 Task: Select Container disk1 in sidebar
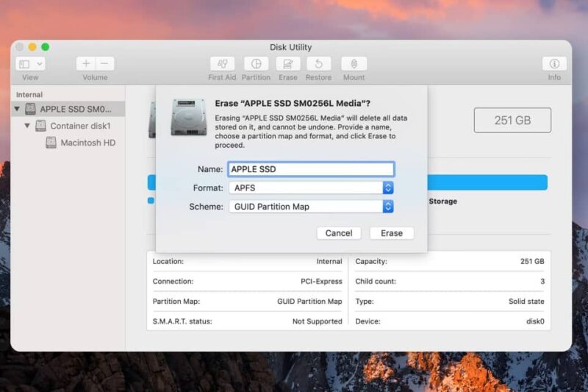[79, 126]
